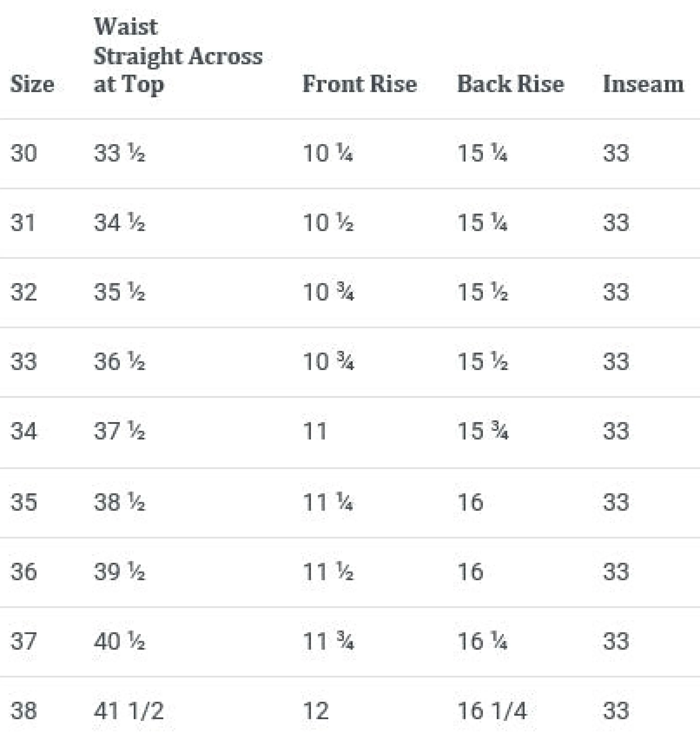
Task: Click front rise value 11 ¾
Action: click(x=328, y=641)
